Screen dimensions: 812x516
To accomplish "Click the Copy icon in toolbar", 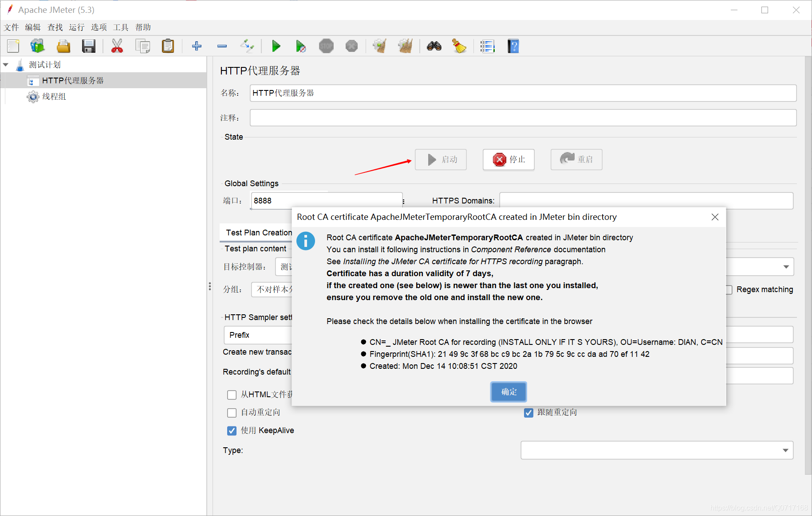I will click(x=143, y=46).
